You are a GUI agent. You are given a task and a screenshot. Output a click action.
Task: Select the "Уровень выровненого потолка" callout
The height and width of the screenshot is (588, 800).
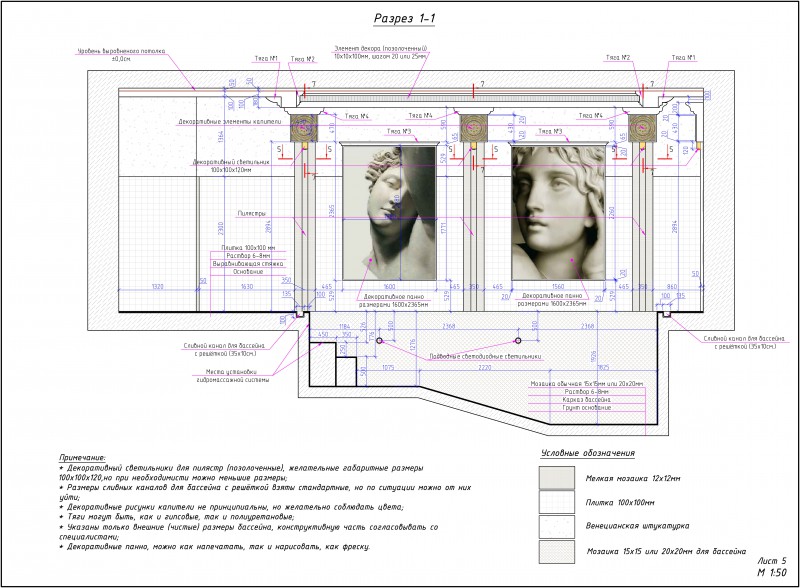click(121, 55)
